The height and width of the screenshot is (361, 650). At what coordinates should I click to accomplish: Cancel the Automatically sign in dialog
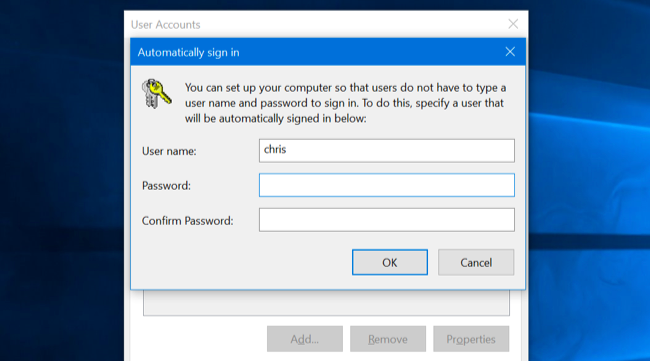(x=476, y=262)
